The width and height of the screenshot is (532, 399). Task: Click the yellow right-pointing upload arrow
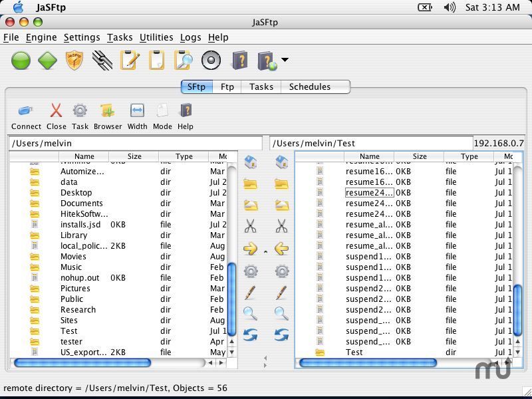tap(250, 249)
